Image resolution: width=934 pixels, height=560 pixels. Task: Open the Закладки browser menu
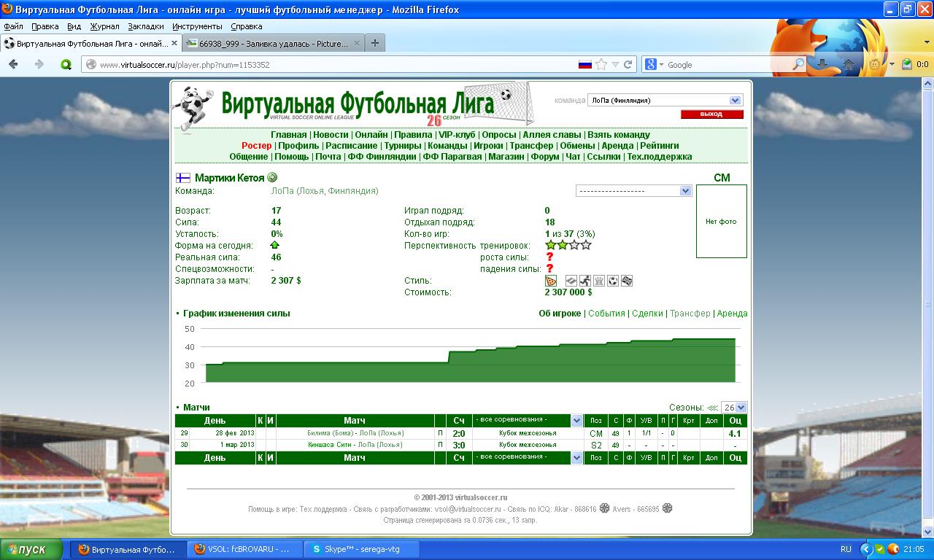pos(146,26)
